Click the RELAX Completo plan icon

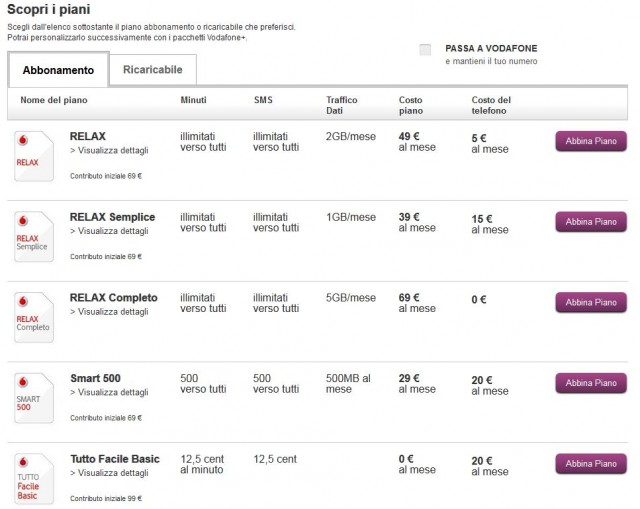(x=33, y=318)
